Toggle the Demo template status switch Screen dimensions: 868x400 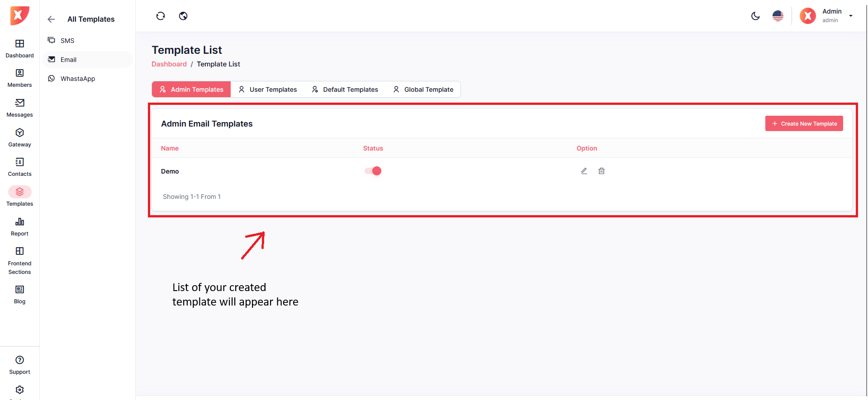pyautogui.click(x=373, y=171)
